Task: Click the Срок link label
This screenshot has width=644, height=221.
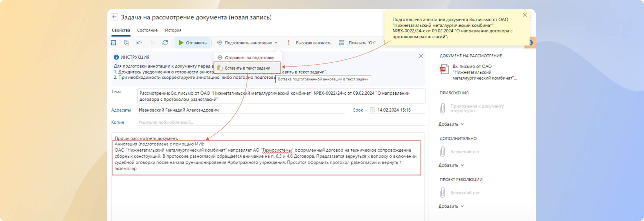Action: coord(358,110)
